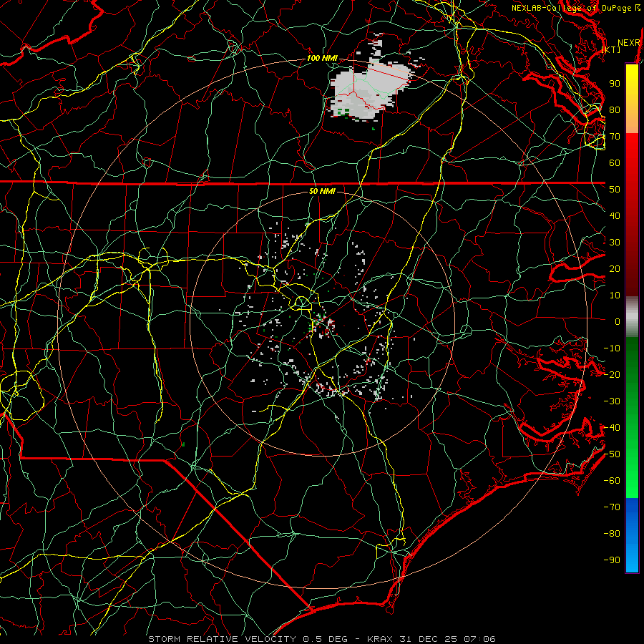Click the '10' value on the velocity scale
644x644 pixels.
[615, 296]
